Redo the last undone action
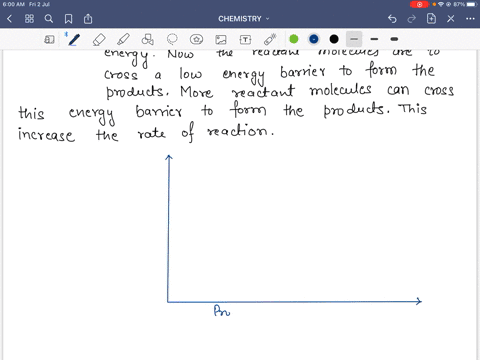The image size is (480, 360). pos(412,19)
